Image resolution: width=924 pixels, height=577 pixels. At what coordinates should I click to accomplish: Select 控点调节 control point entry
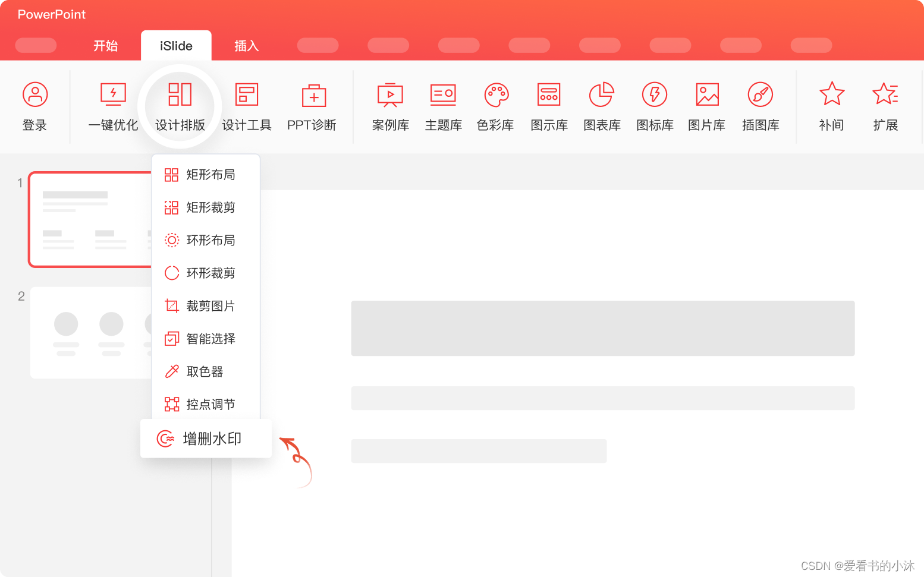tap(206, 404)
